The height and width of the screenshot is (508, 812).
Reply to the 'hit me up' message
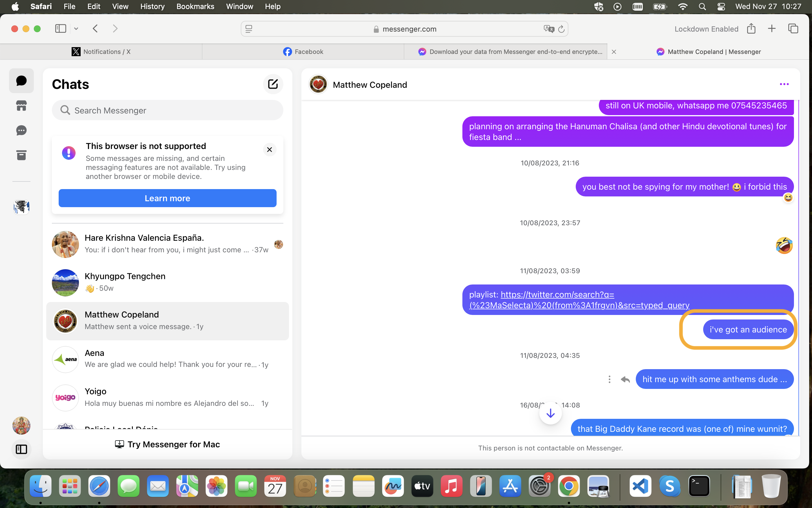625,379
